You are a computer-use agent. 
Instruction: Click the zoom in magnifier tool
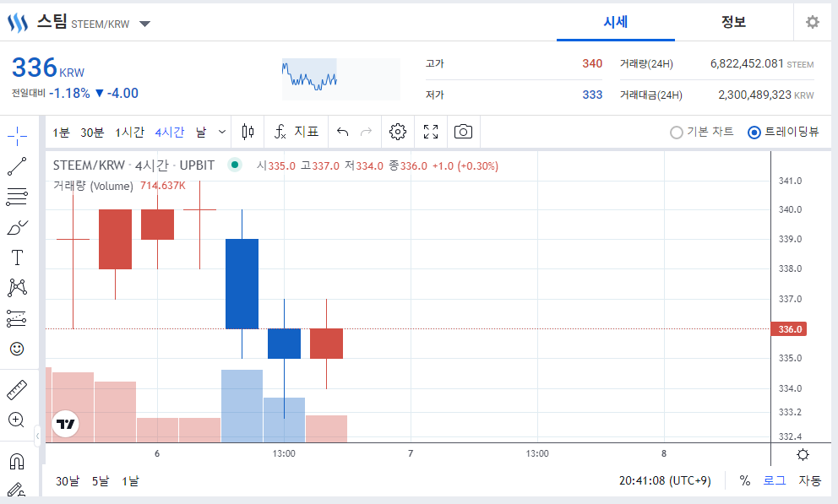17,420
